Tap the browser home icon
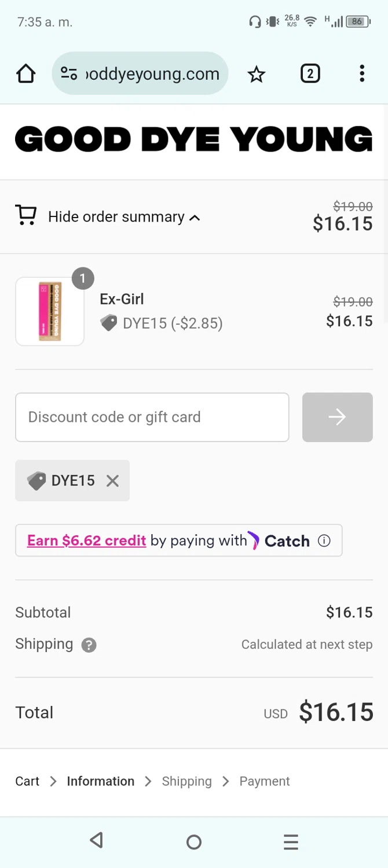This screenshot has height=868, width=388. click(26, 74)
